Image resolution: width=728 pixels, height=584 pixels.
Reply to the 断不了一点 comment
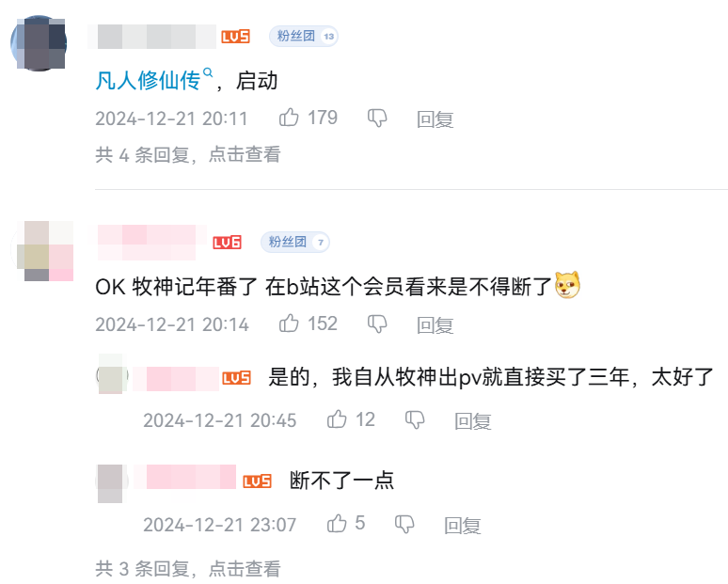point(463,525)
